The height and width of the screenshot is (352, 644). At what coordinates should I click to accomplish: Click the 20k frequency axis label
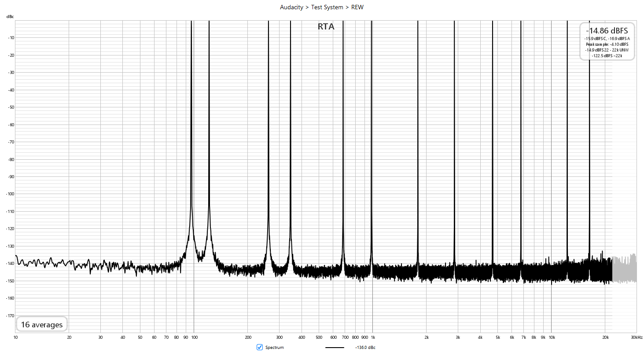tap(605, 337)
